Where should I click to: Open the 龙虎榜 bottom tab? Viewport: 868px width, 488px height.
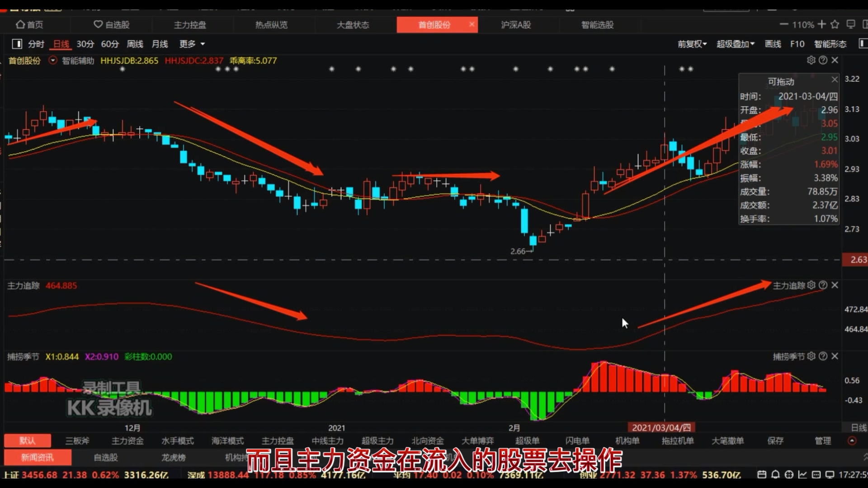(174, 457)
